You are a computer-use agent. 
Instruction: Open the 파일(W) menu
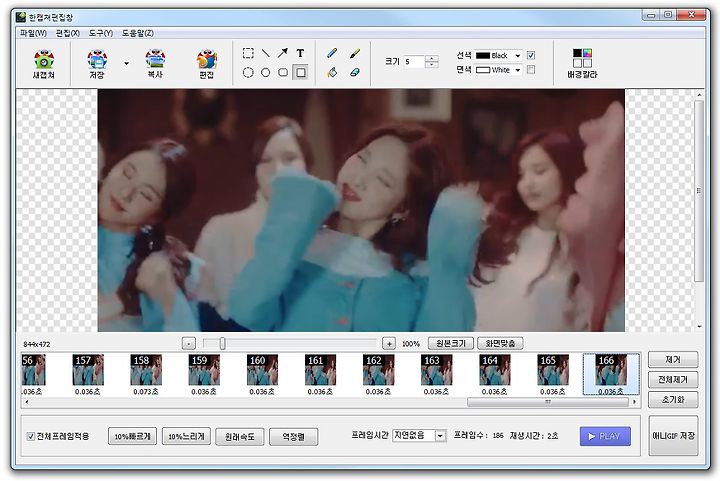tap(34, 33)
